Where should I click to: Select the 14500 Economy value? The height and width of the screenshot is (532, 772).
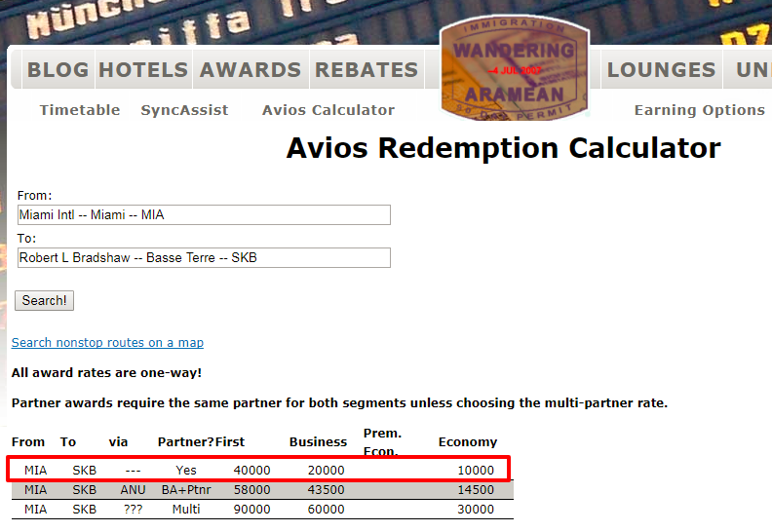(x=476, y=490)
